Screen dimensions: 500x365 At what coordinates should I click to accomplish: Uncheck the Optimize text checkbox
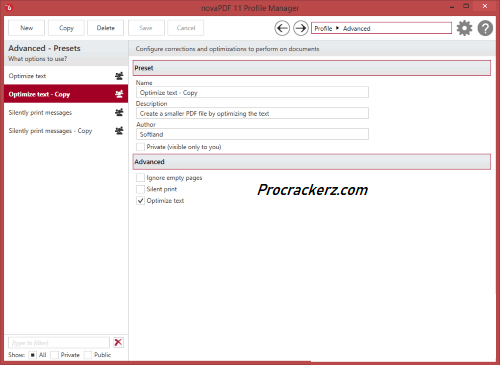tap(140, 201)
